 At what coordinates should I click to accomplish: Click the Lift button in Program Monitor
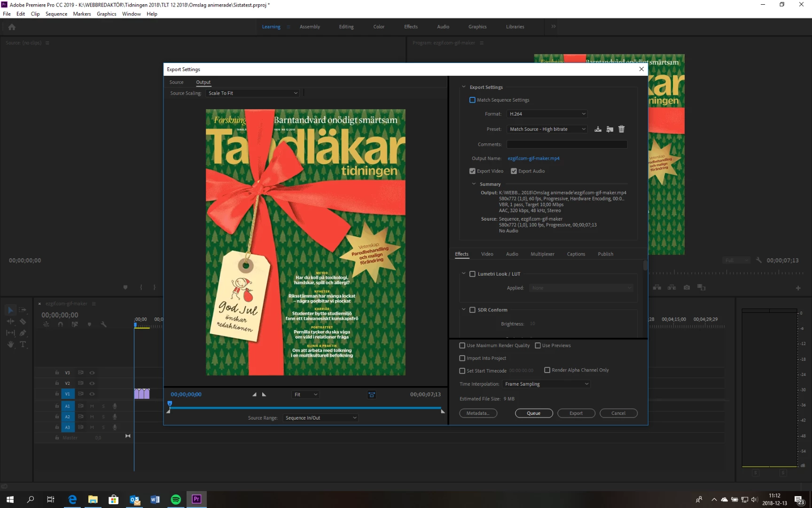tap(657, 287)
